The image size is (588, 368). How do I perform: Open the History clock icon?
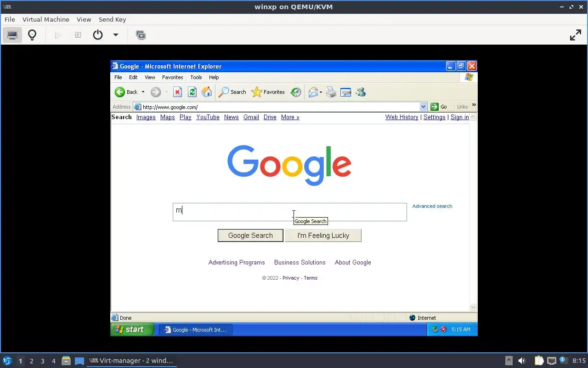[296, 92]
